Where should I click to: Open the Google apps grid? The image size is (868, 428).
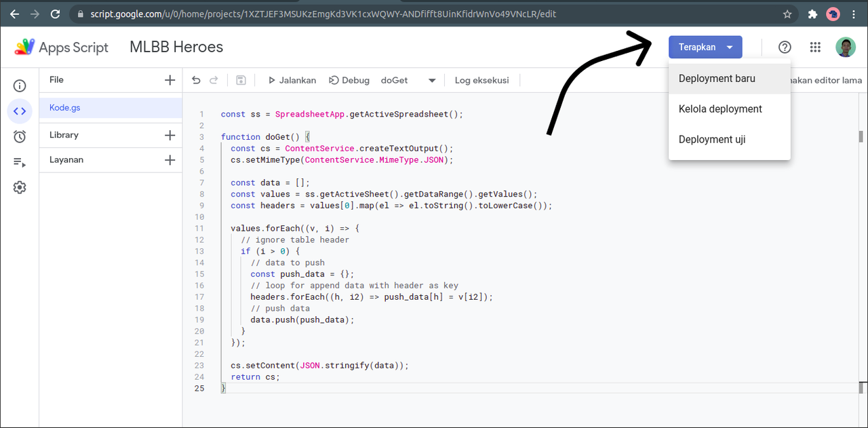(816, 47)
